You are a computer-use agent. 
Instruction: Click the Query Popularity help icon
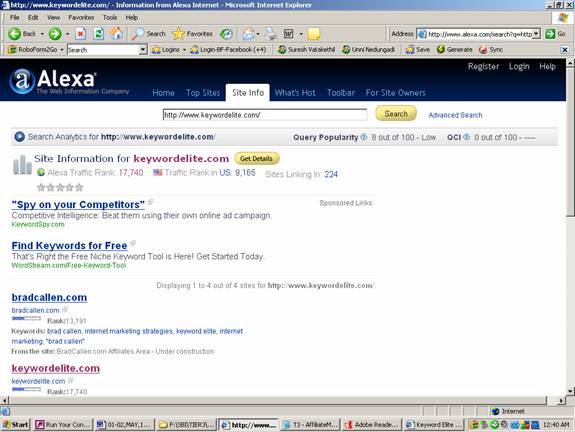(x=363, y=137)
